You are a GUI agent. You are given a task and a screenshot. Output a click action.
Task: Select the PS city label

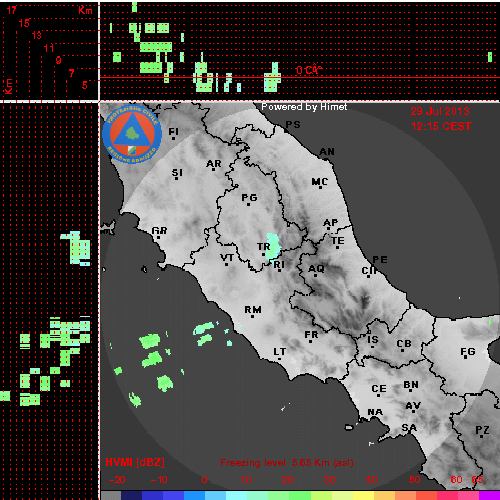click(x=293, y=124)
